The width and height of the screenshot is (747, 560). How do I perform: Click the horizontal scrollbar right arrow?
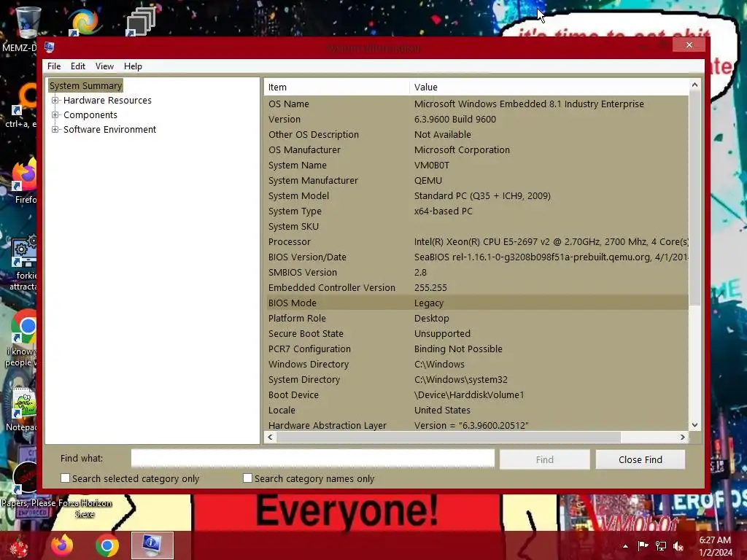pos(682,437)
